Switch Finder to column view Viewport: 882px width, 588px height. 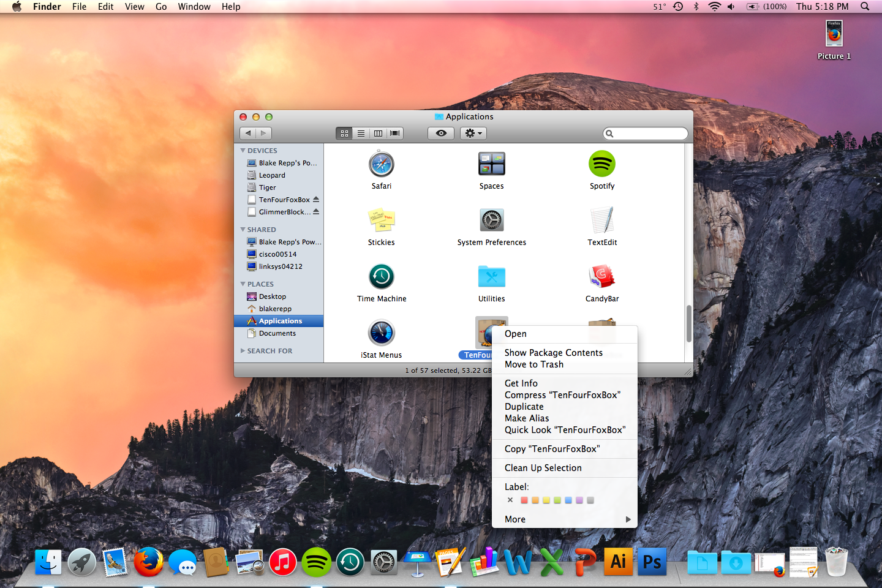378,134
